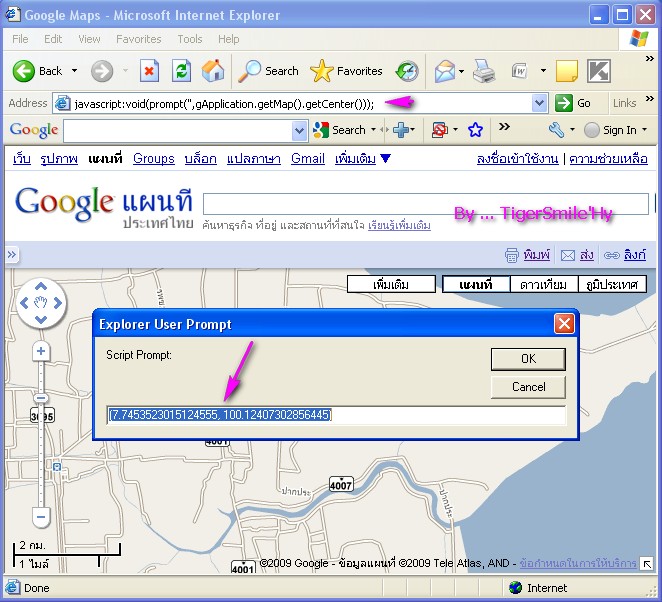Click the hand icon in pan control
Image resolution: width=662 pixels, height=602 pixels.
[x=41, y=302]
